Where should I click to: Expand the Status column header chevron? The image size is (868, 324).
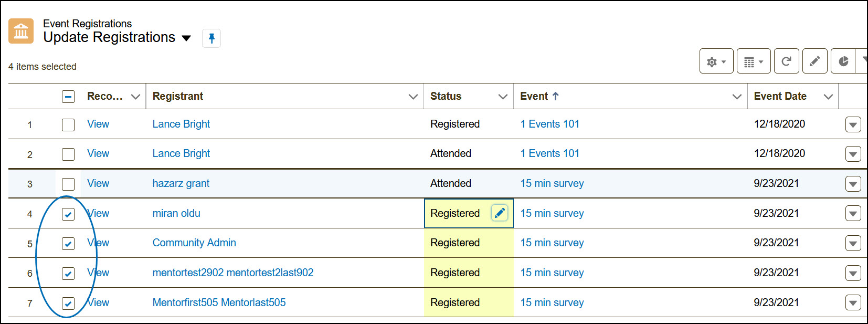[x=503, y=97]
